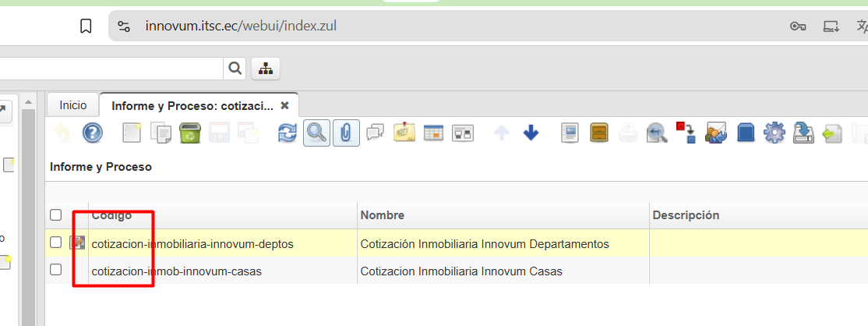
Task: Go to next record with blue down arrow
Action: click(x=531, y=133)
